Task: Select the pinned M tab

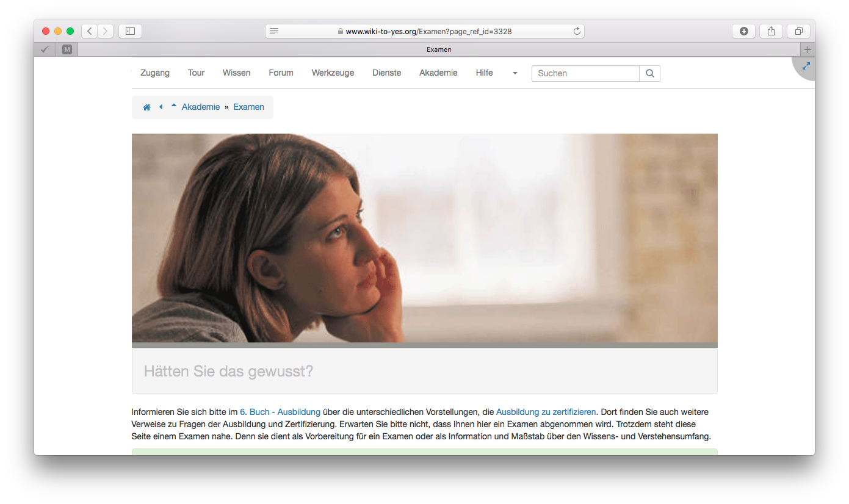Action: click(67, 49)
